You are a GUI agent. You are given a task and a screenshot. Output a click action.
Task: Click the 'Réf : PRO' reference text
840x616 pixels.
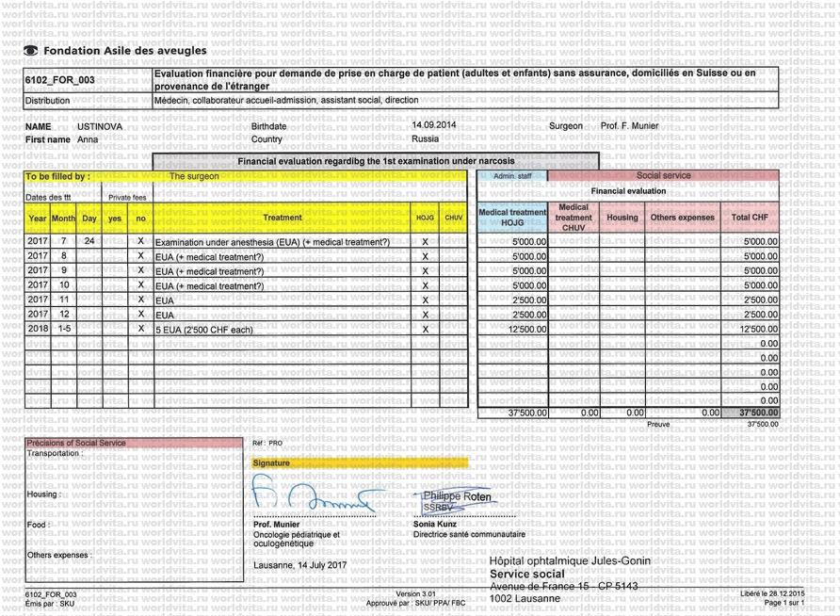click(267, 444)
